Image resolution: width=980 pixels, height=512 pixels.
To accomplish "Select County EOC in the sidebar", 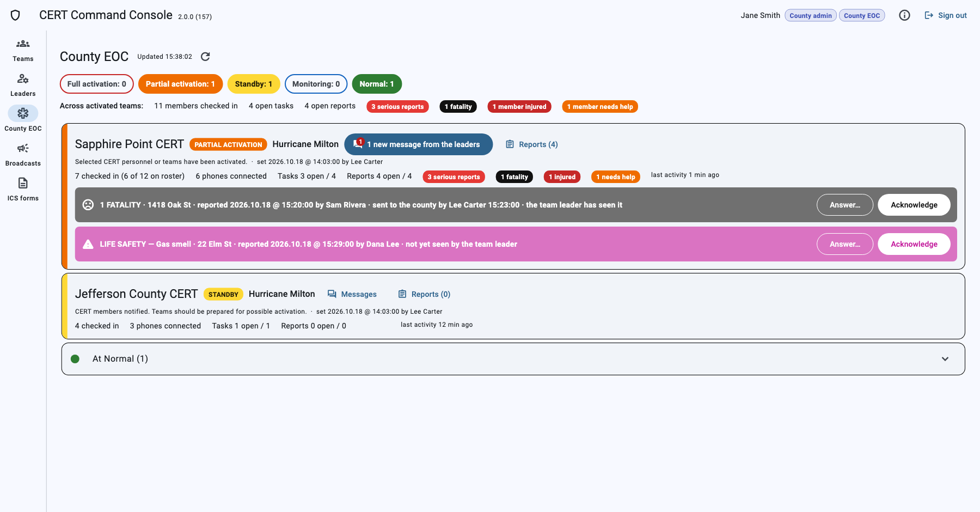I will 23,119.
